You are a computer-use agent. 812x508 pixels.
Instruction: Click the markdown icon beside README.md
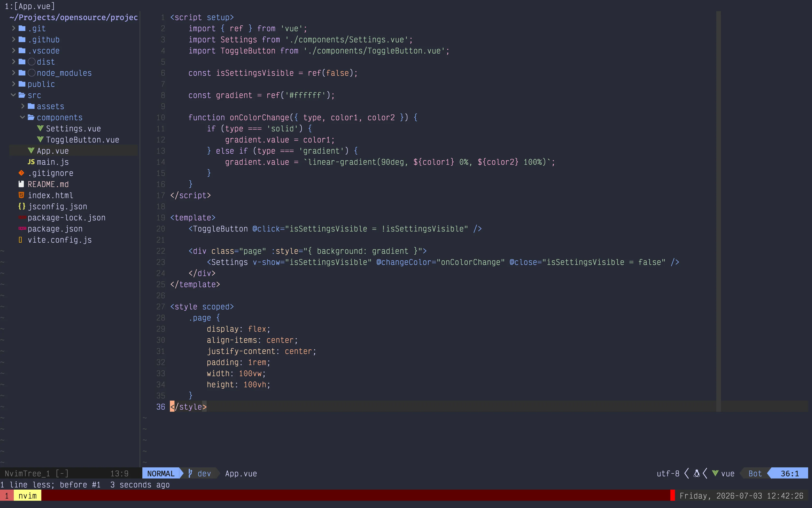22,184
